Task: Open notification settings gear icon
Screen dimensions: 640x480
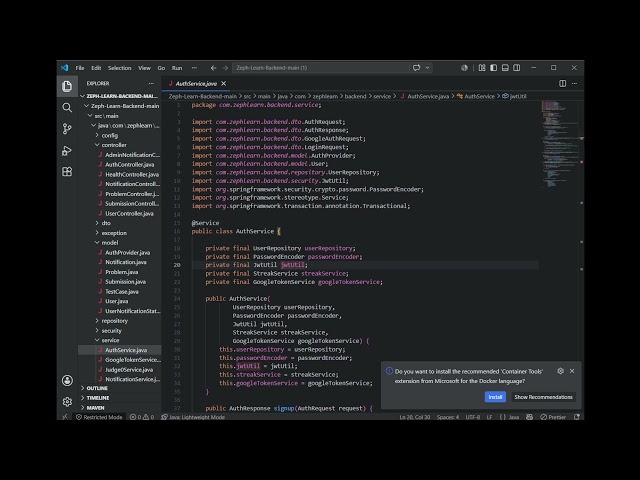Action: pos(560,371)
